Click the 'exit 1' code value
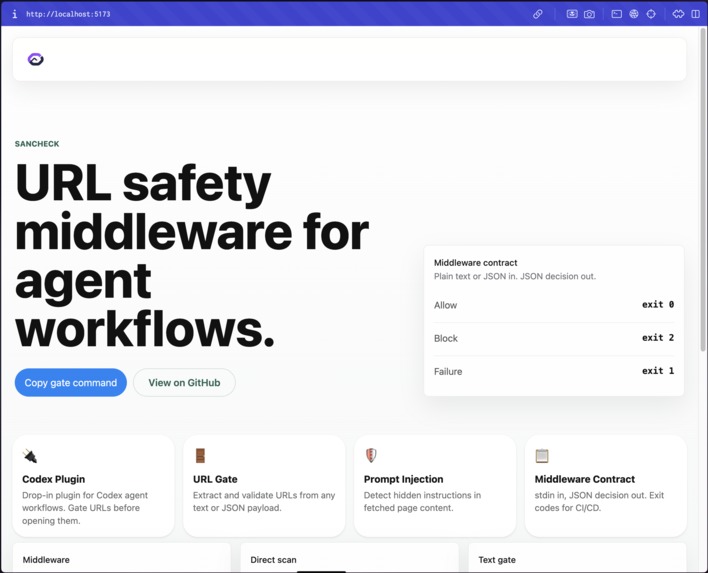The image size is (708, 573). 658,371
